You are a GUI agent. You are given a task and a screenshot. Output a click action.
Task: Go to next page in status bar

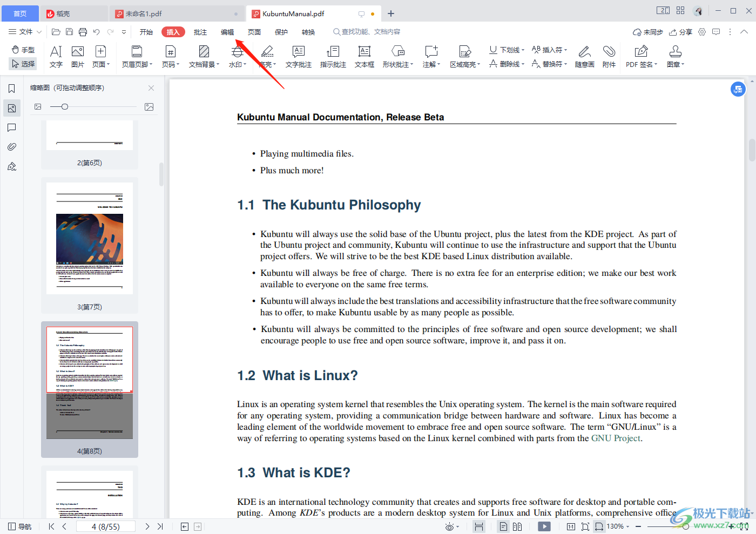pos(147,526)
